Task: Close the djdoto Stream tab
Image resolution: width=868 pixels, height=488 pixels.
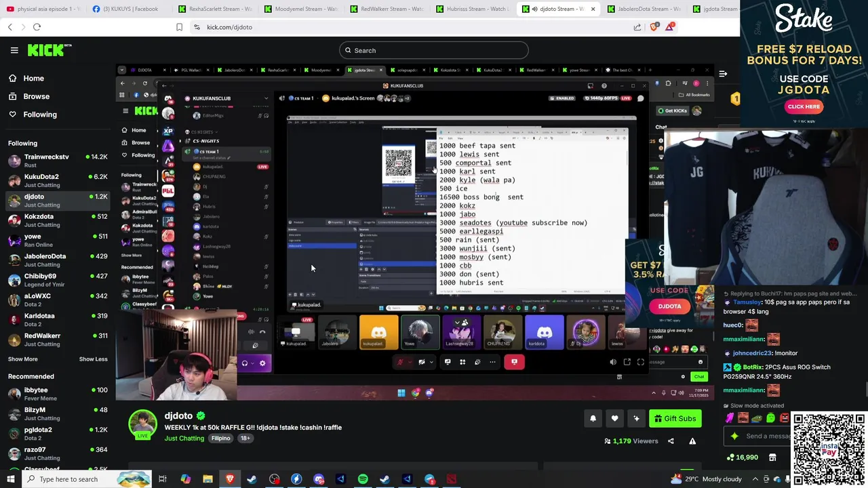Action: tap(593, 9)
